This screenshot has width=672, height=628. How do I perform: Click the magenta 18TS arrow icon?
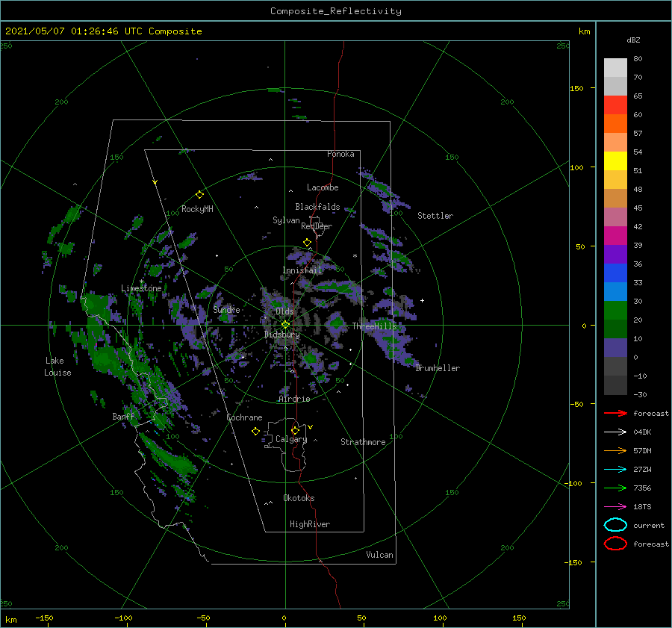click(x=615, y=507)
